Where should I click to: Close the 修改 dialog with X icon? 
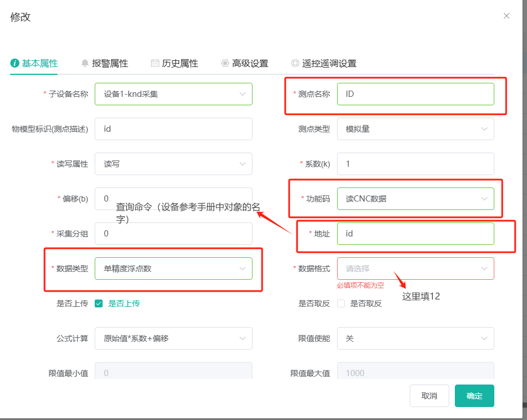507,16
